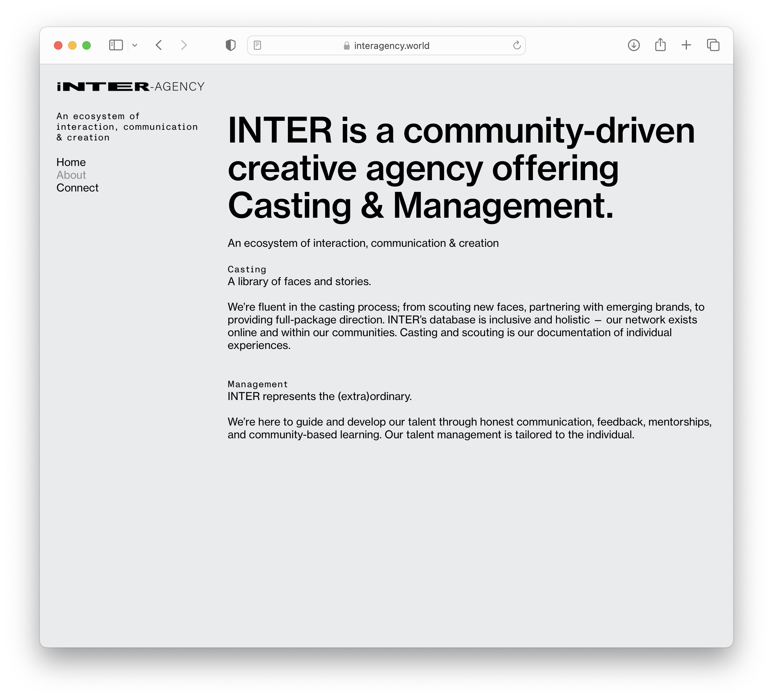
Task: Click the interagency.world address field
Action: (391, 46)
